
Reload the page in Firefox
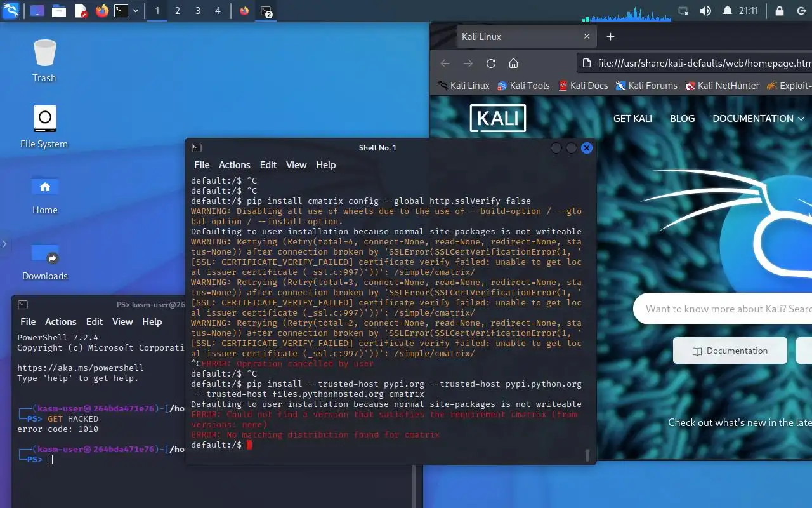coord(491,63)
